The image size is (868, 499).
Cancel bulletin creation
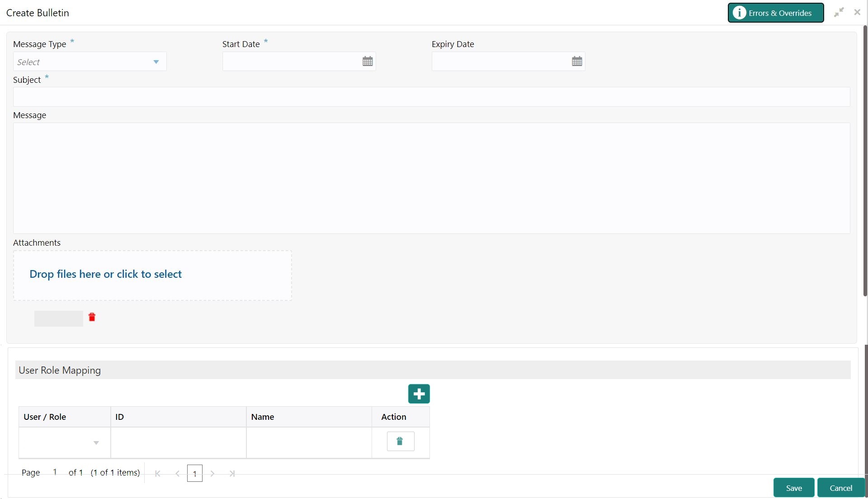840,488
